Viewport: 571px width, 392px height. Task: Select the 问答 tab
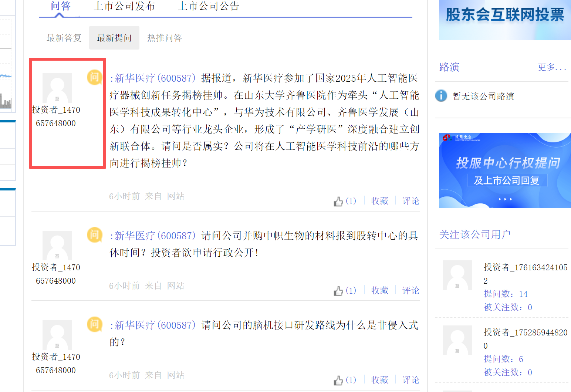click(x=61, y=6)
